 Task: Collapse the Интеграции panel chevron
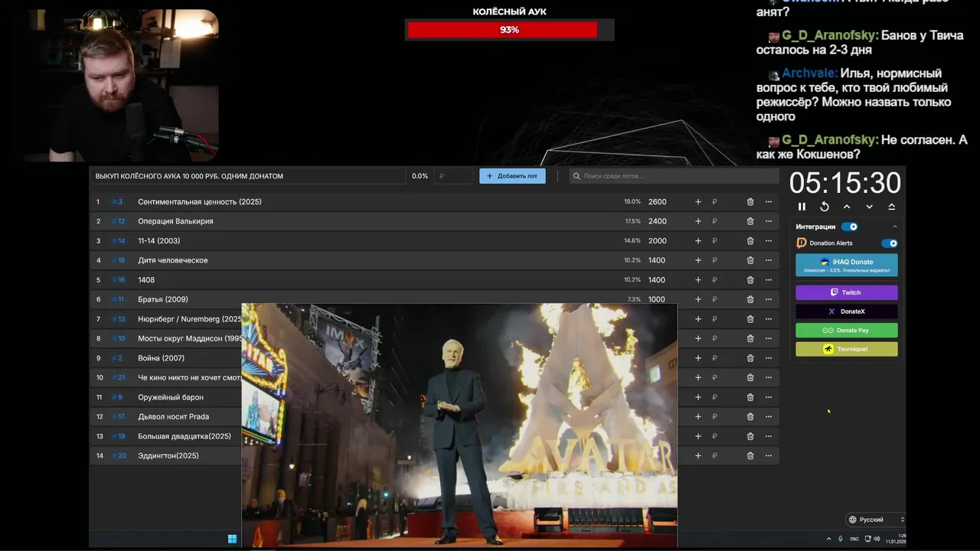point(894,227)
